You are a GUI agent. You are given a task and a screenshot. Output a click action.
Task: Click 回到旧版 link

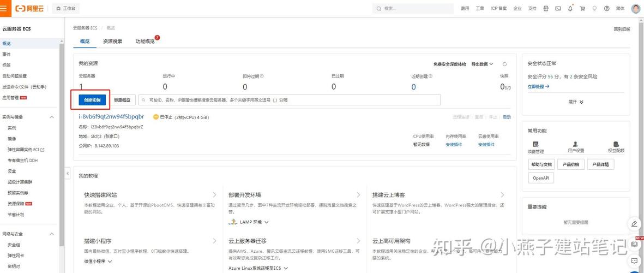[x=622, y=29]
